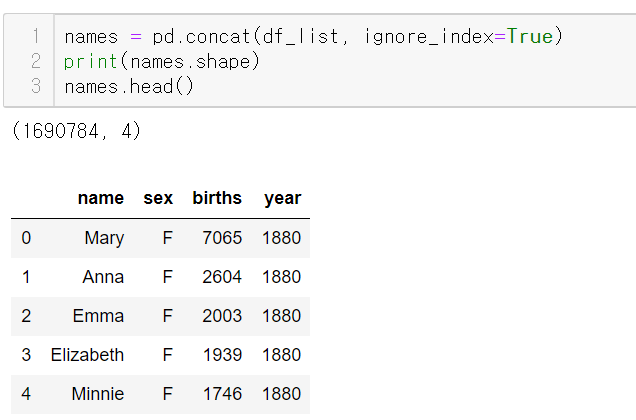
Task: Click births value 1939
Action: click(222, 355)
